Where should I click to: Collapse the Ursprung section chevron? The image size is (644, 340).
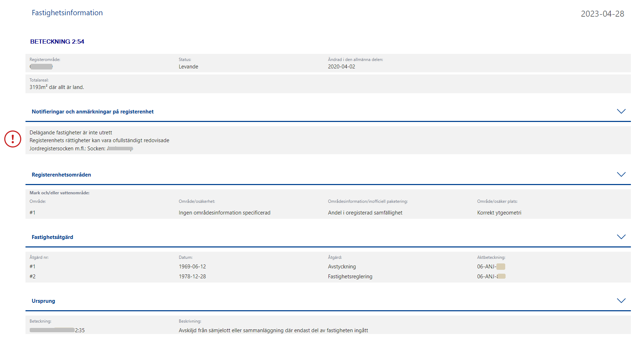point(621,301)
